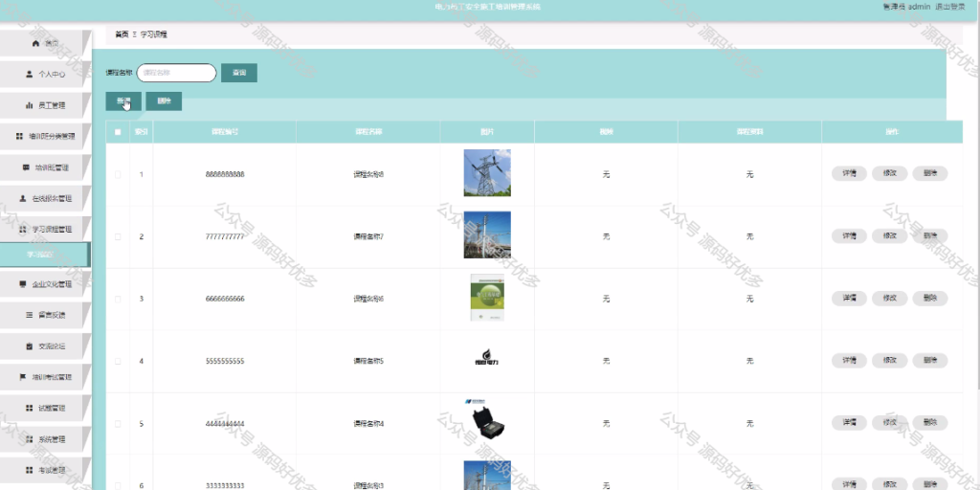Image resolution: width=980 pixels, height=490 pixels.
Task: Click the flag icon beside 培训考试管理
Action: (23, 377)
